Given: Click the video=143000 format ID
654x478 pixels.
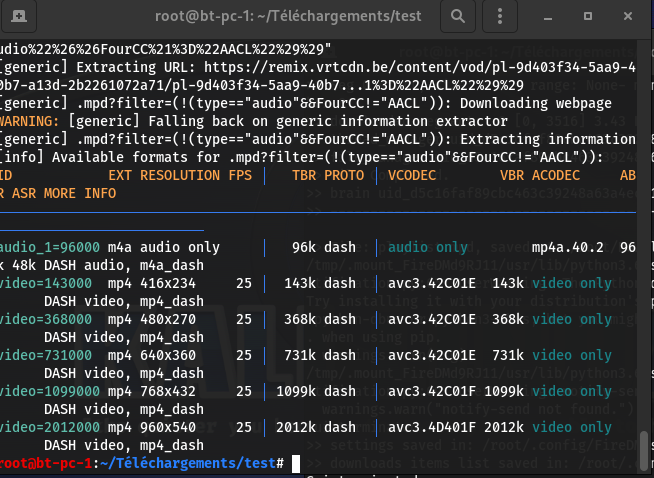Looking at the screenshot, I should pyautogui.click(x=45, y=283).
